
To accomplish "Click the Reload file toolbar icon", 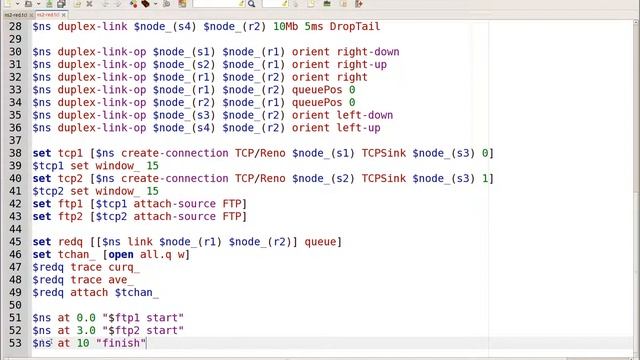I will 78,4.
